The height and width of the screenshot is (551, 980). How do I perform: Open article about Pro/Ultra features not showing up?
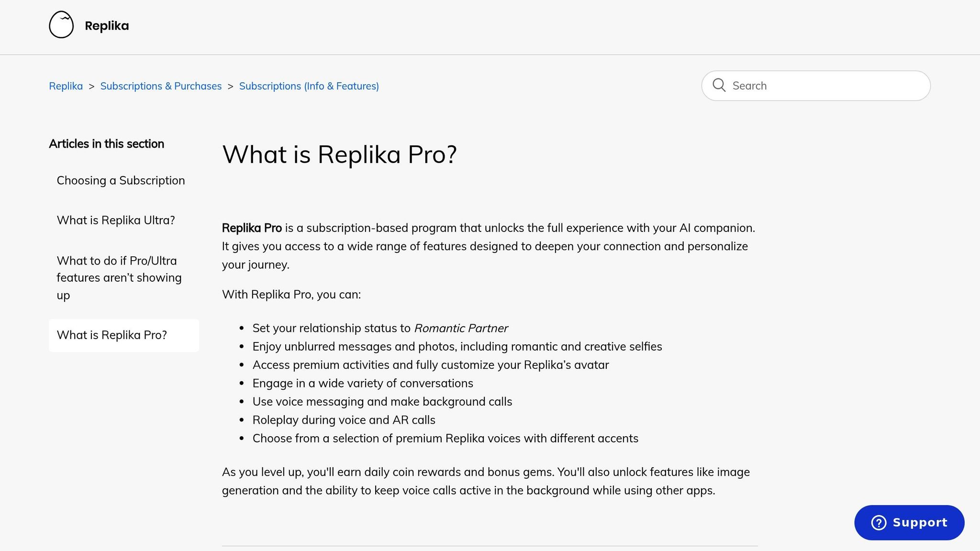point(119,277)
